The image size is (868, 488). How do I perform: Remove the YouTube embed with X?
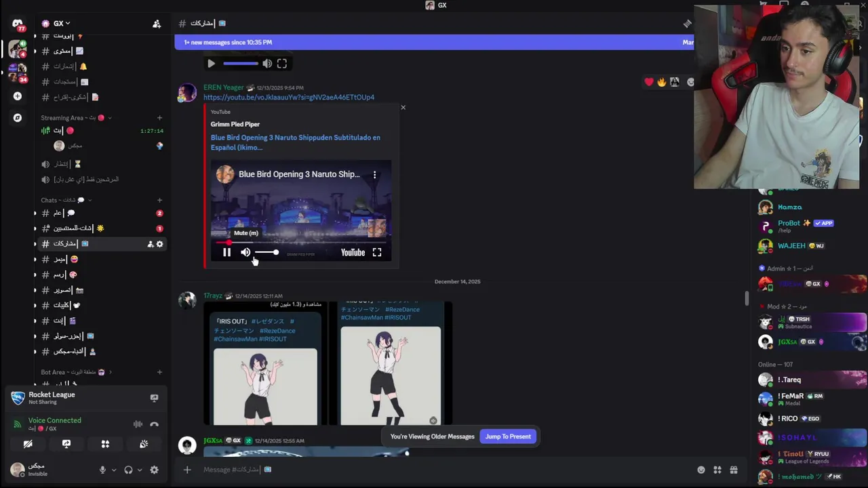point(403,107)
